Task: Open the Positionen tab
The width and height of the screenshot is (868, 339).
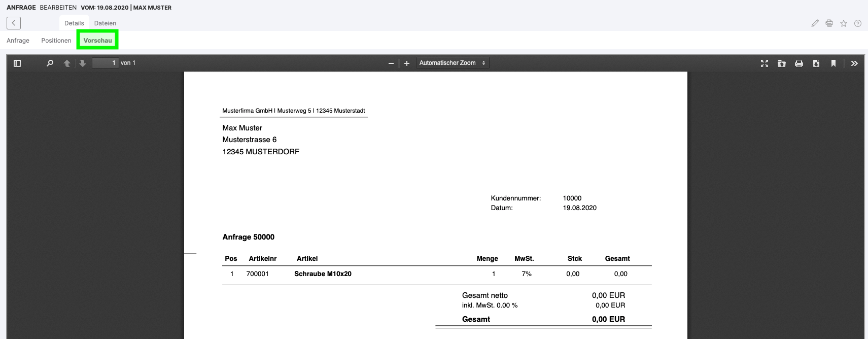Action: (56, 41)
